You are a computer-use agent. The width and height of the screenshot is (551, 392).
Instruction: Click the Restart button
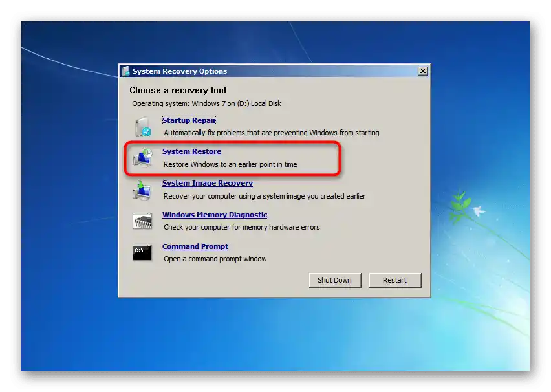[x=395, y=280]
